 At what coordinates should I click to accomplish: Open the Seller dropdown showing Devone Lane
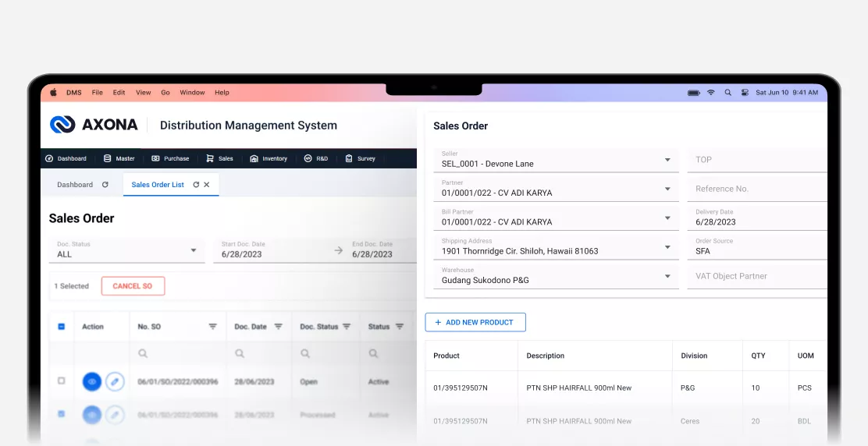pos(667,160)
